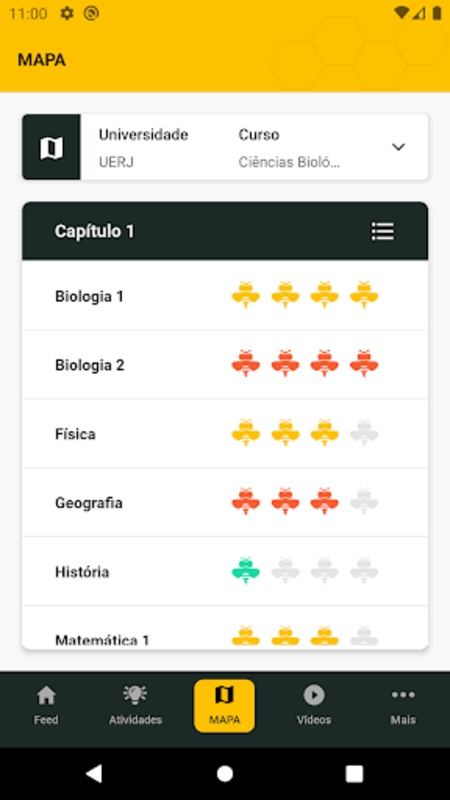This screenshot has width=450, height=800.
Task: Open the Biologia 1 subject row
Action: coord(225,296)
